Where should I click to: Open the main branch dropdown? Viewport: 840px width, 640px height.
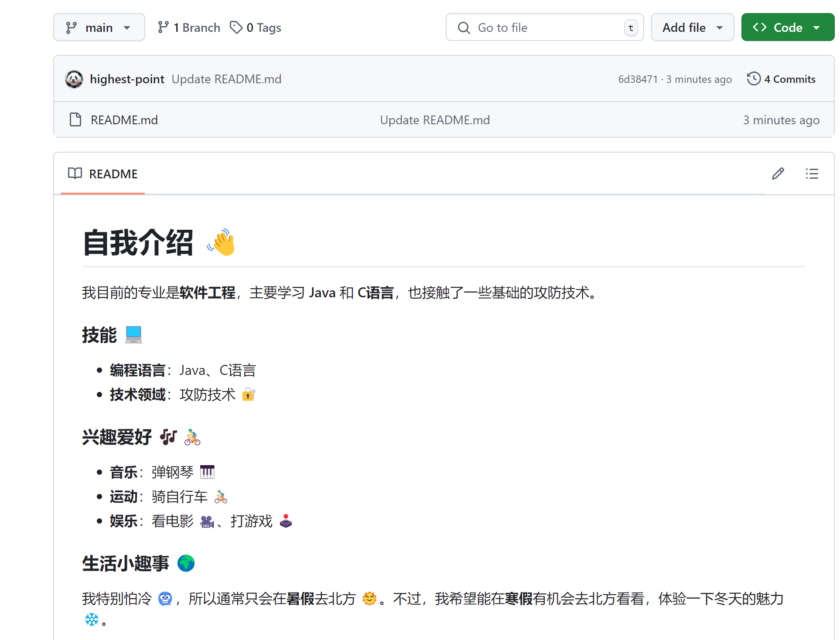pyautogui.click(x=99, y=27)
